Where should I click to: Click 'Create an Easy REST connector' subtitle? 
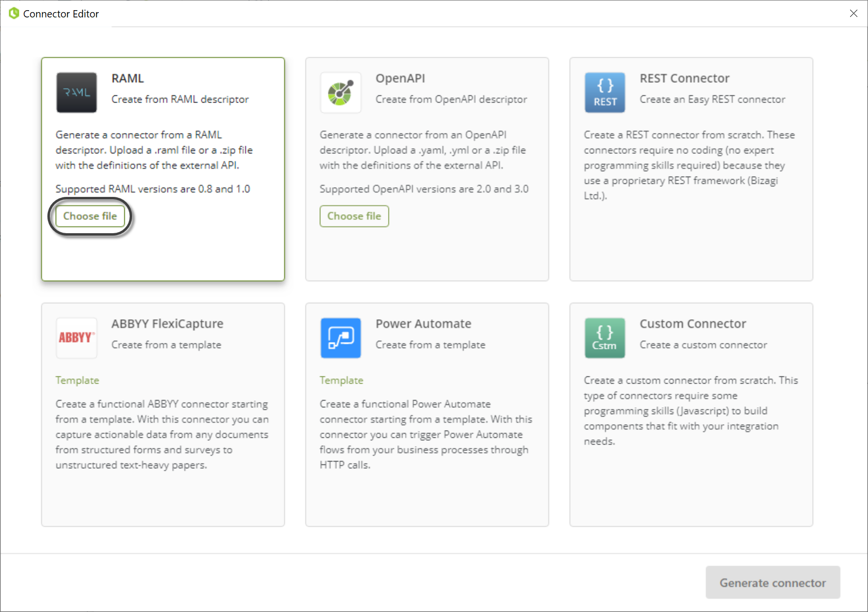713,99
